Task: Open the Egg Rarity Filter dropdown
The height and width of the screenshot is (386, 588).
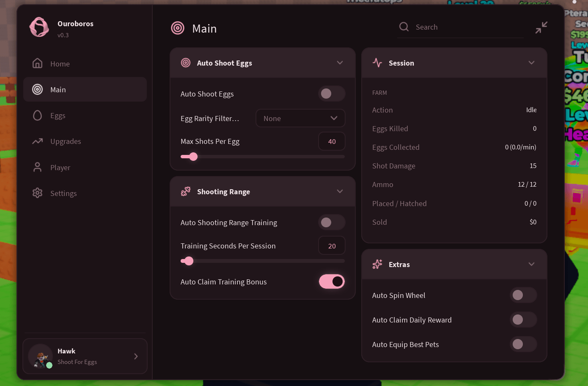Action: pyautogui.click(x=300, y=118)
